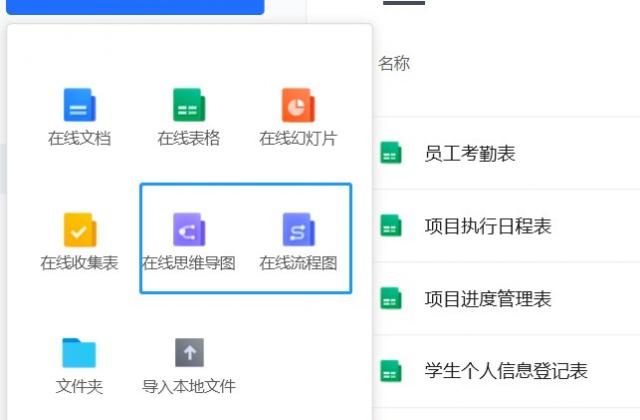Click the 导入本地文件 label
This screenshot has height=420, width=640.
[189, 387]
